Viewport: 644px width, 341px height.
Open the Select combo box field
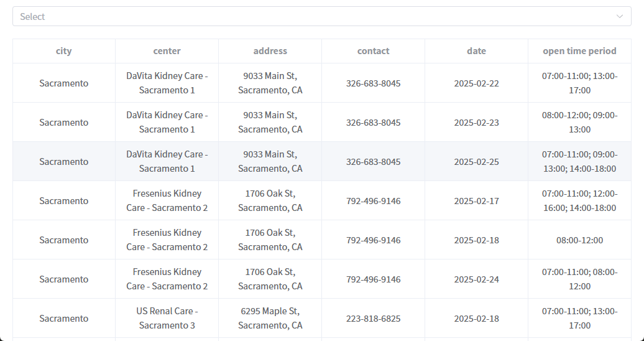coord(322,16)
